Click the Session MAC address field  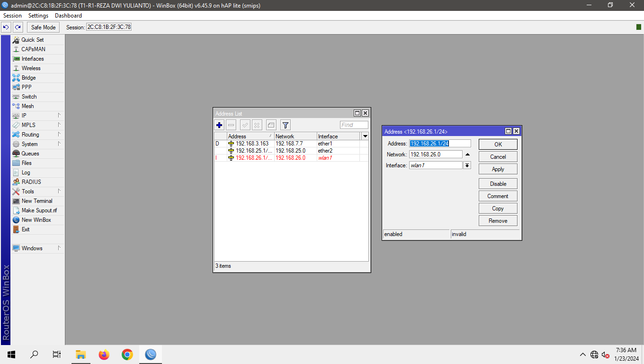(x=108, y=27)
